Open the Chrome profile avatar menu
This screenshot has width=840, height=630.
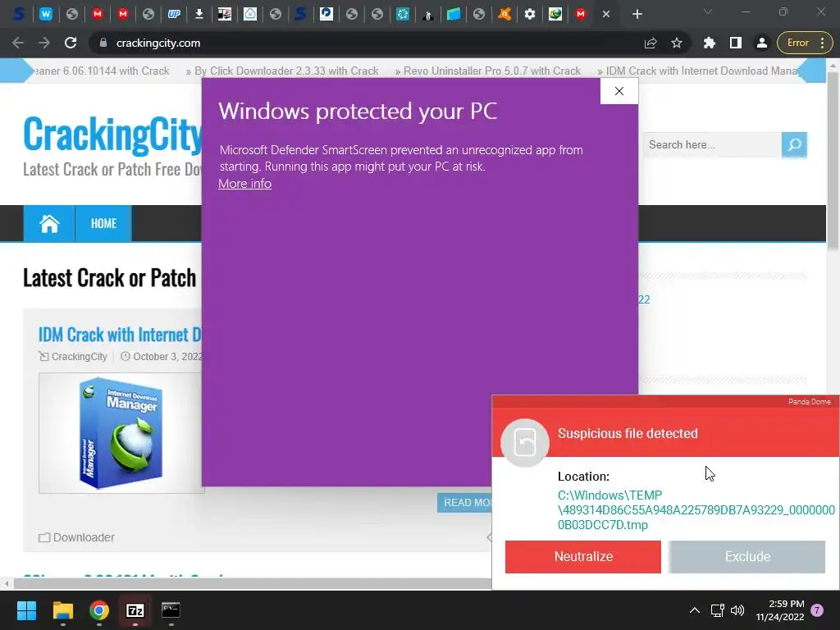(762, 43)
